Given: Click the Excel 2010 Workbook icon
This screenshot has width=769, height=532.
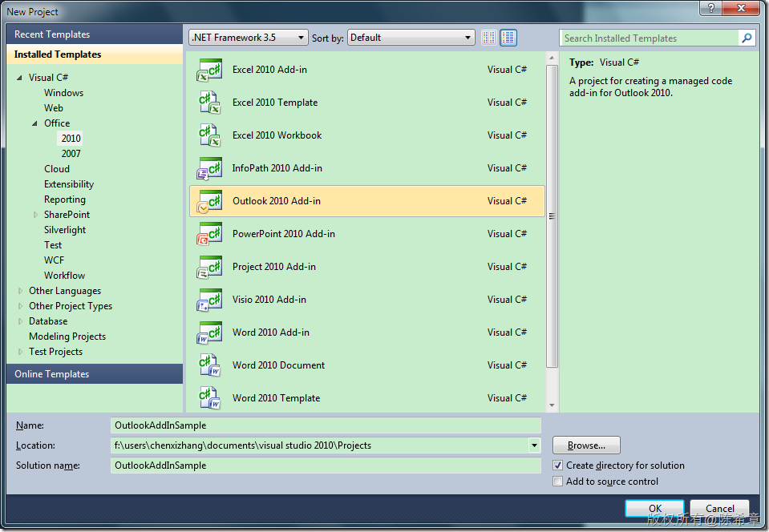Looking at the screenshot, I should click(x=209, y=135).
